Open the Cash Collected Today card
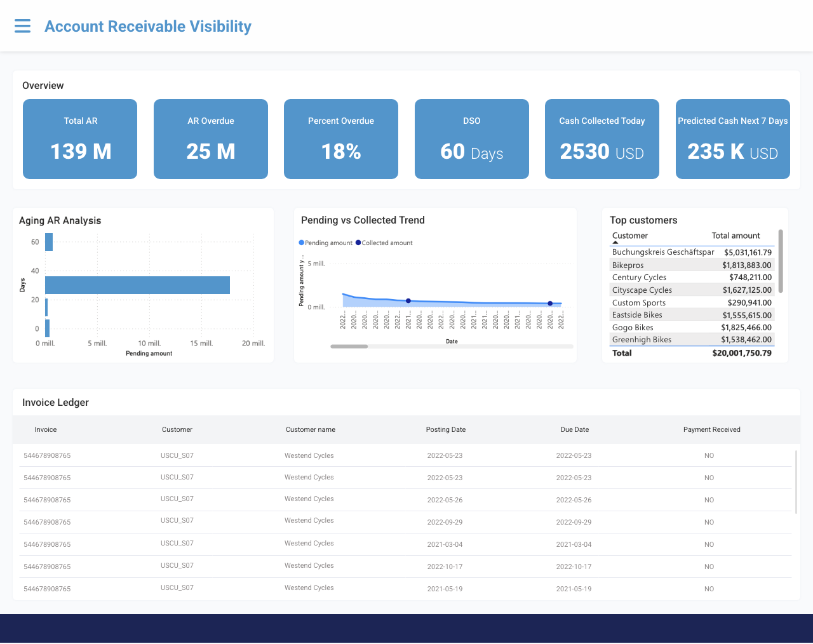 click(x=602, y=139)
